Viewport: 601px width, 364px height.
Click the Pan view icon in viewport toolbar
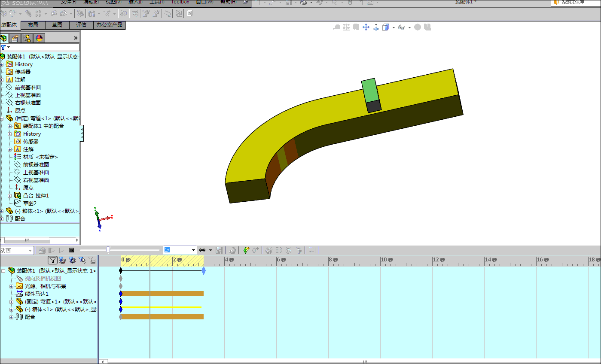click(366, 27)
